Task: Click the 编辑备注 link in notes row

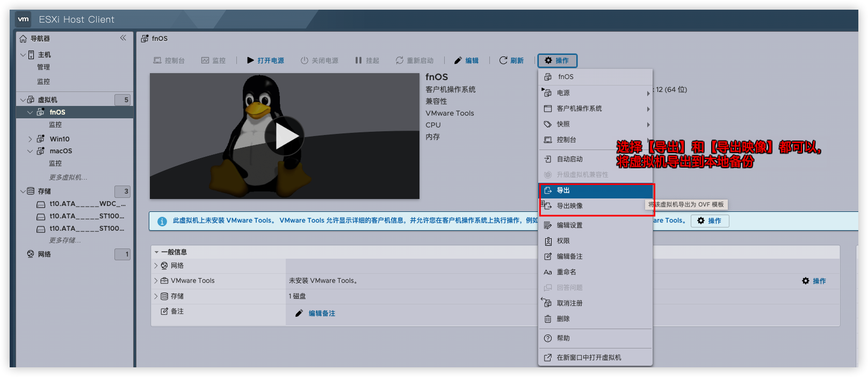Action: pyautogui.click(x=322, y=314)
